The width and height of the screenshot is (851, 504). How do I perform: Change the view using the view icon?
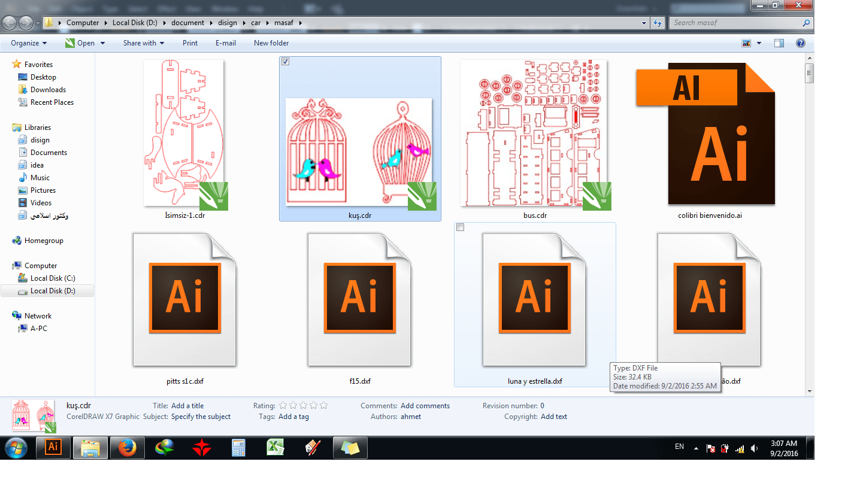(746, 43)
